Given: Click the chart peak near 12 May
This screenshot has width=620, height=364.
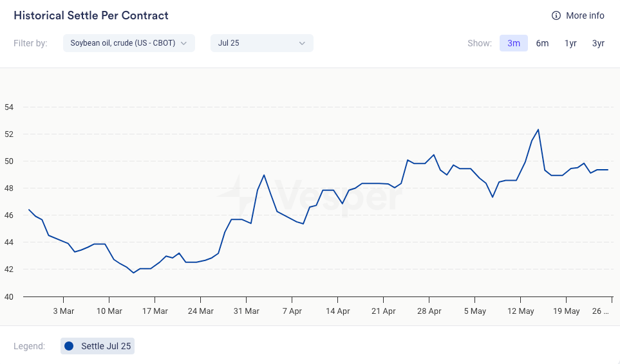Looking at the screenshot, I should (x=538, y=130).
